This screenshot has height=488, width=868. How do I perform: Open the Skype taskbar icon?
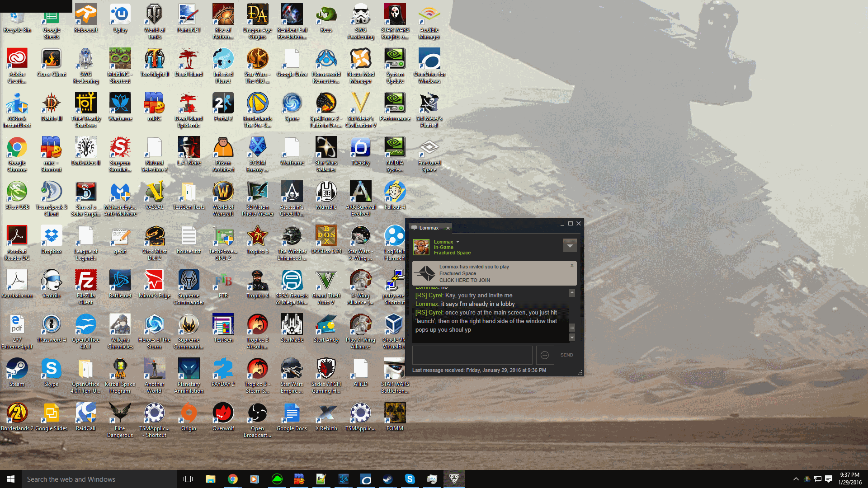(x=410, y=479)
